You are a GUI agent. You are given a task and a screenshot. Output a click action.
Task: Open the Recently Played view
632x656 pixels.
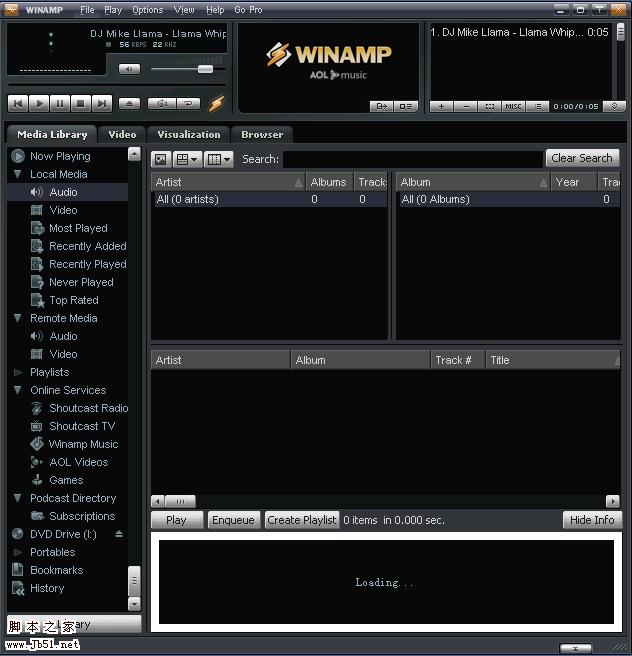pos(87,264)
